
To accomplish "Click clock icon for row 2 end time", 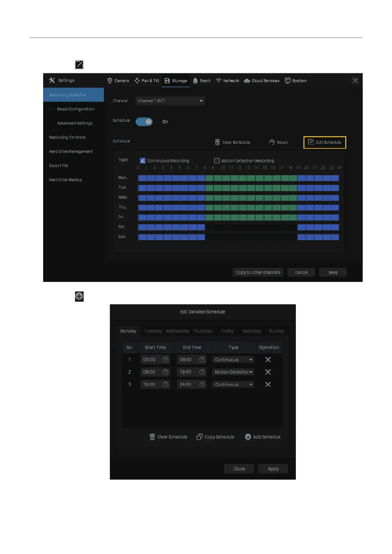I will point(202,372).
